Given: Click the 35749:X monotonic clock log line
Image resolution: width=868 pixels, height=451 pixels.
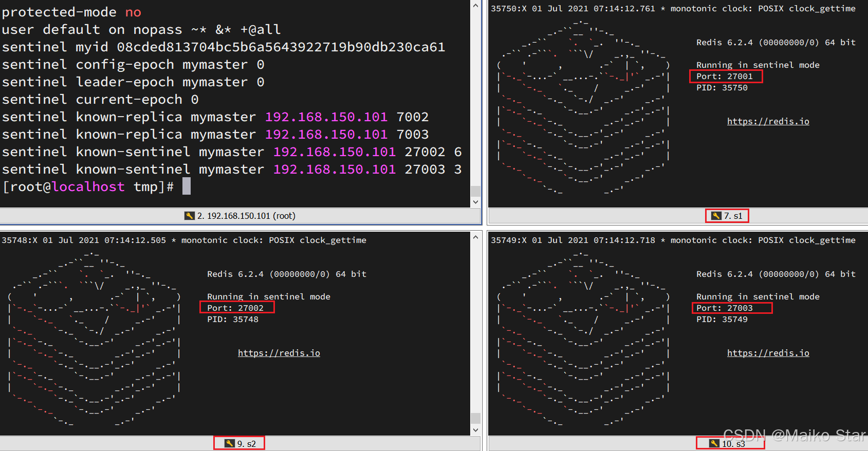Looking at the screenshot, I should coord(673,240).
